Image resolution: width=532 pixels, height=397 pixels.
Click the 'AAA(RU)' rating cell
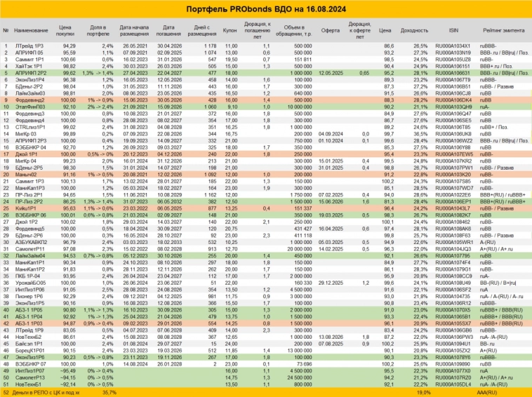coord(487,393)
